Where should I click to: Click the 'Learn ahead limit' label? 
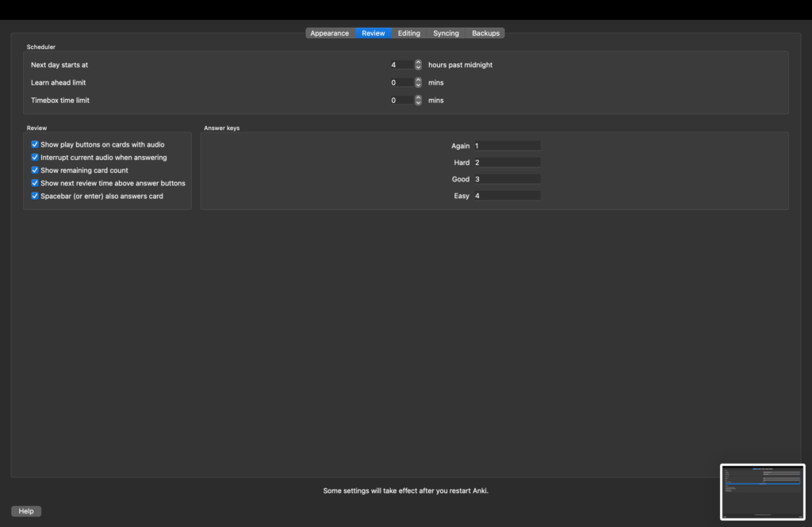click(58, 82)
